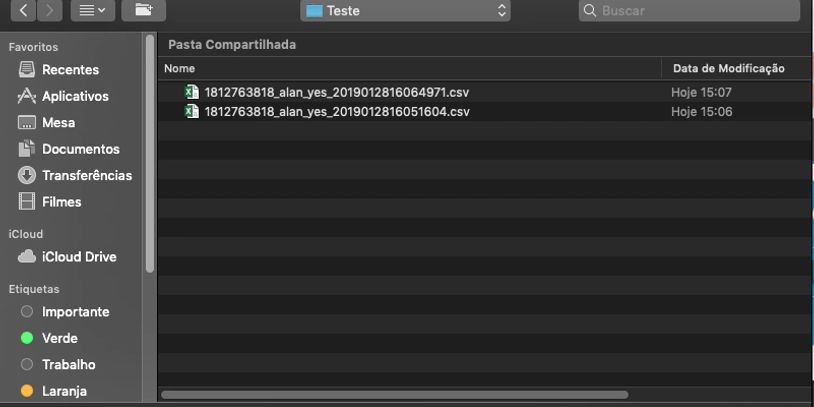The width and height of the screenshot is (814, 407).
Task: Select the Laranja tag
Action: coord(64,391)
